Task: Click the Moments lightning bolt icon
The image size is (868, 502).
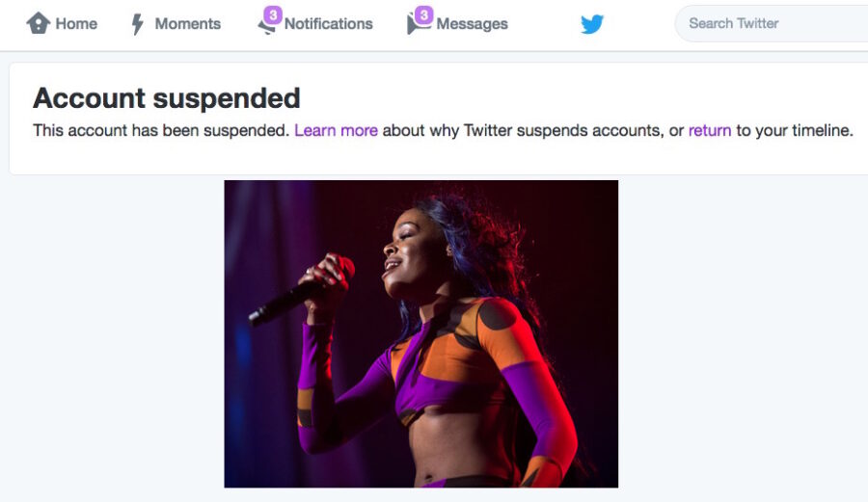Action: click(x=138, y=24)
